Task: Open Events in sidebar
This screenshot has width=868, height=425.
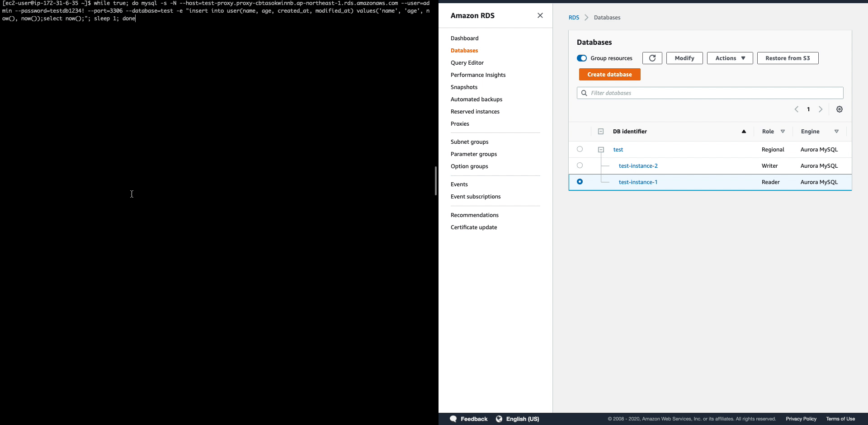Action: tap(459, 184)
